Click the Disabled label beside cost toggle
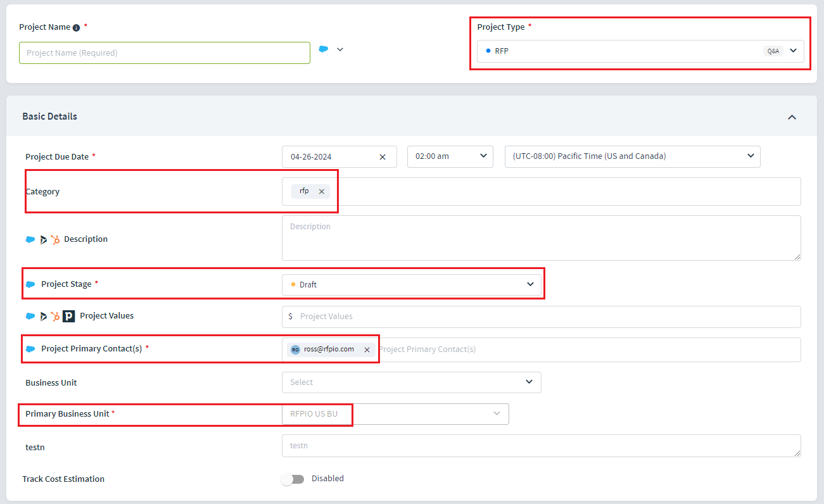The width and height of the screenshot is (824, 504). (x=327, y=479)
